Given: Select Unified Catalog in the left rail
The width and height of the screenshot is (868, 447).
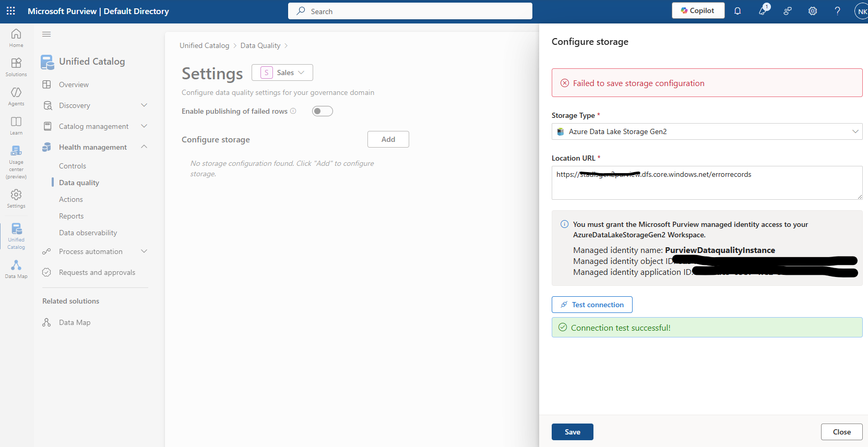Looking at the screenshot, I should click(x=16, y=236).
